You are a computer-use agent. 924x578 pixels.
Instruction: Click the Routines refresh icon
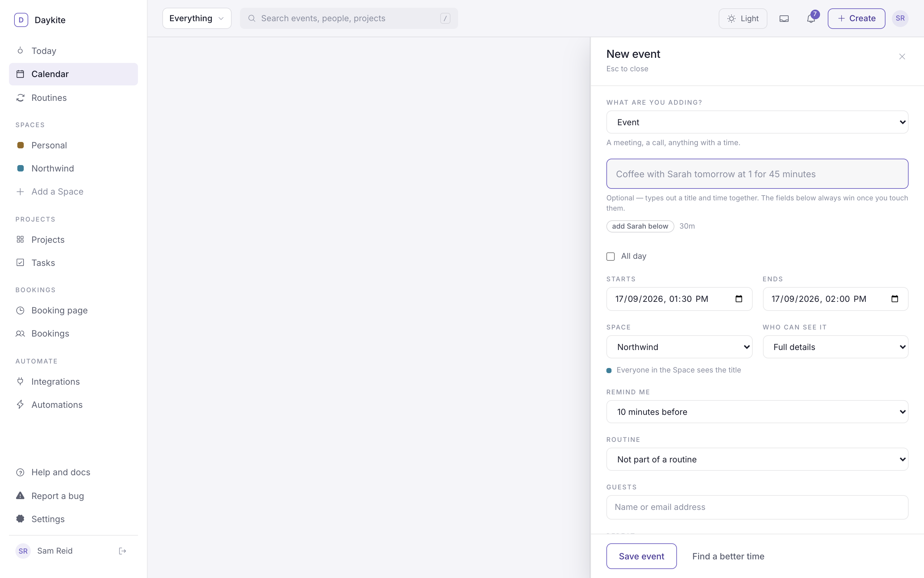click(x=20, y=98)
